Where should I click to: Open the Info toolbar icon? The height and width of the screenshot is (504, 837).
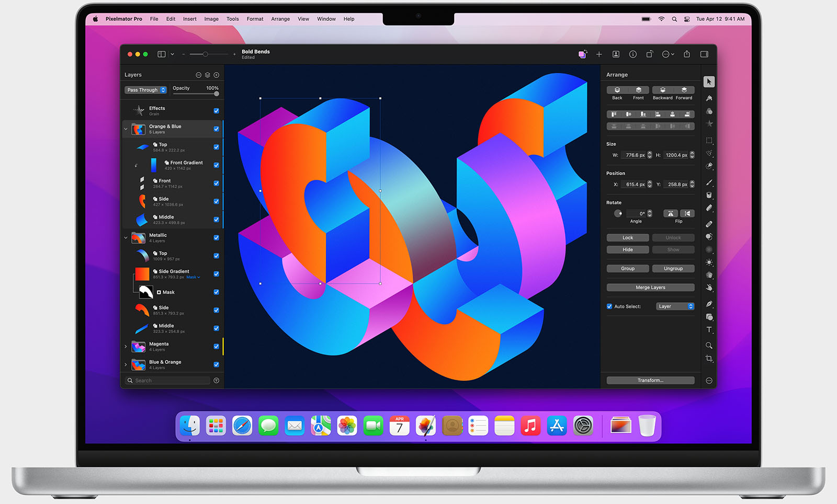click(x=632, y=54)
